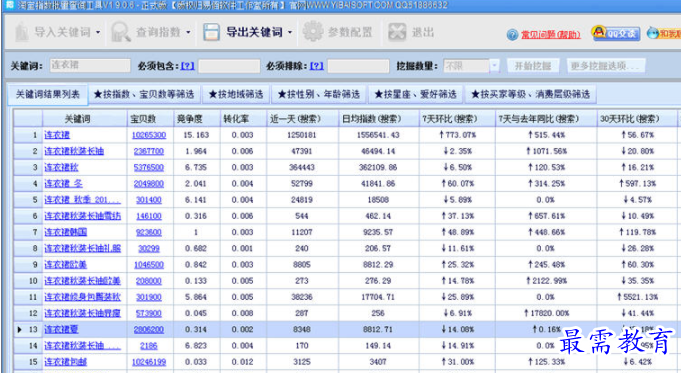The image size is (681, 373).
Task: Click the 必须排除 [?] help link
Action: 317,66
